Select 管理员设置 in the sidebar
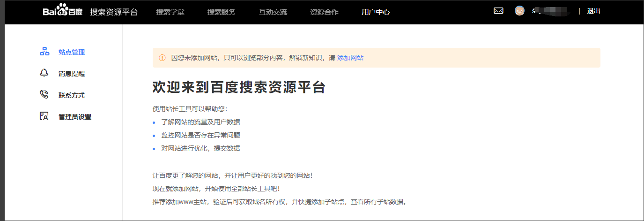 [x=75, y=117]
